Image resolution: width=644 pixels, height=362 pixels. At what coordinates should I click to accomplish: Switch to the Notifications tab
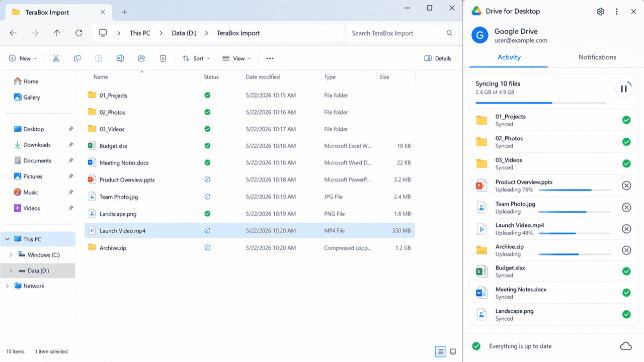tap(597, 57)
